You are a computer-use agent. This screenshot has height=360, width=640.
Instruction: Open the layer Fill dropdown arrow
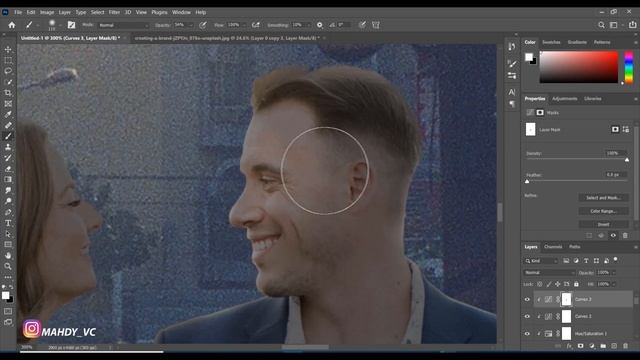click(x=613, y=284)
